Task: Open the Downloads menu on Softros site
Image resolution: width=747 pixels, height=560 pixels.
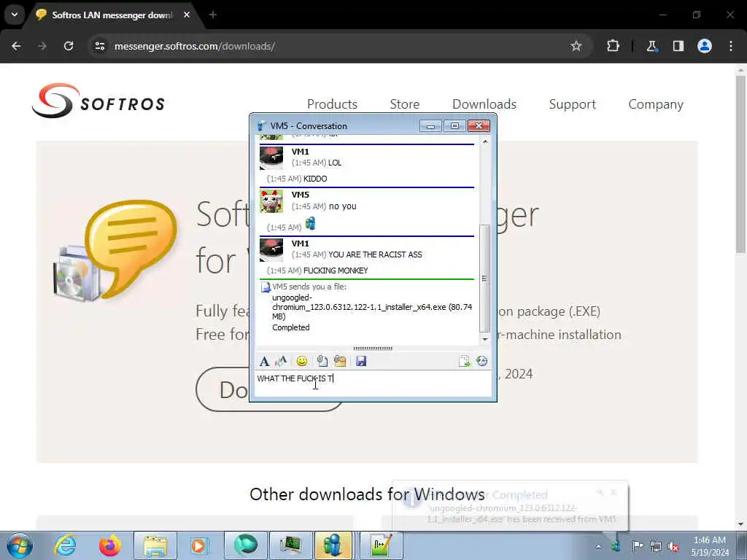Action: click(x=484, y=104)
